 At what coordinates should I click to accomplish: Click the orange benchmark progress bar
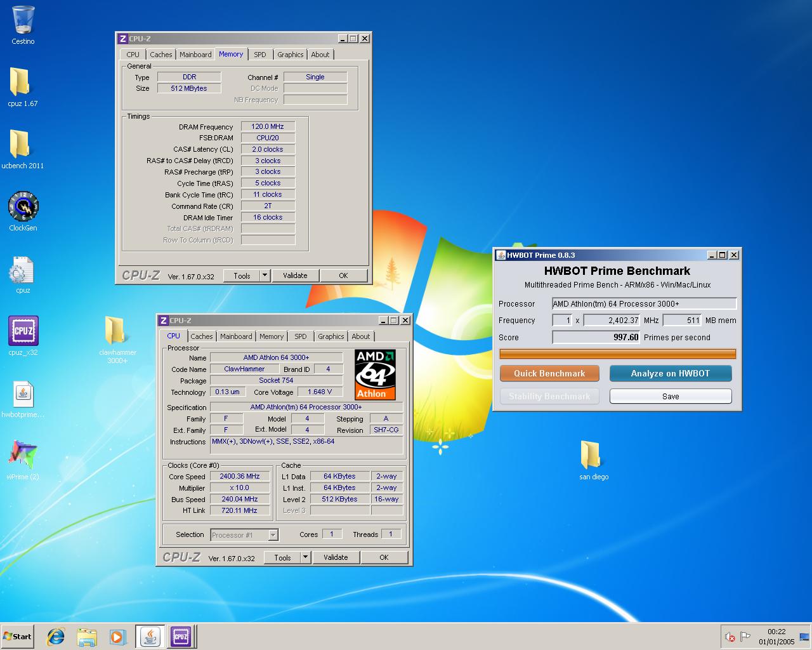(x=618, y=354)
